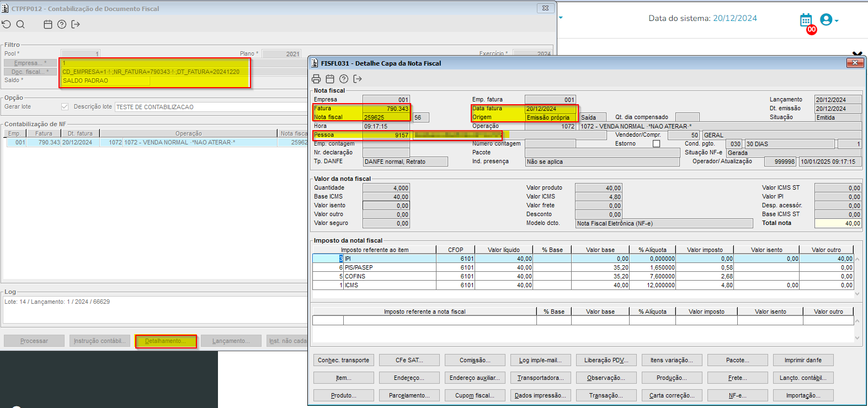868x408 pixels.
Task: Expand the user profile dropdown
Action: (x=829, y=20)
